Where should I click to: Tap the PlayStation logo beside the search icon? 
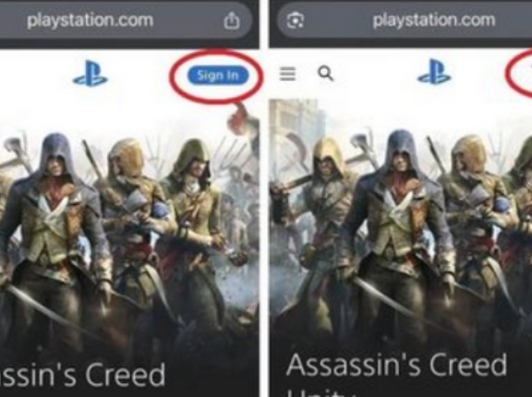point(434,71)
